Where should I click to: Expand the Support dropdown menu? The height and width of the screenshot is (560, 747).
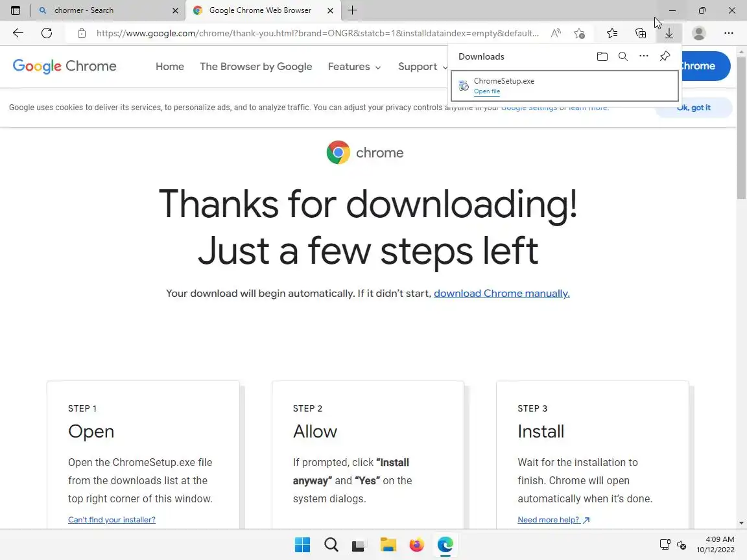423,67
